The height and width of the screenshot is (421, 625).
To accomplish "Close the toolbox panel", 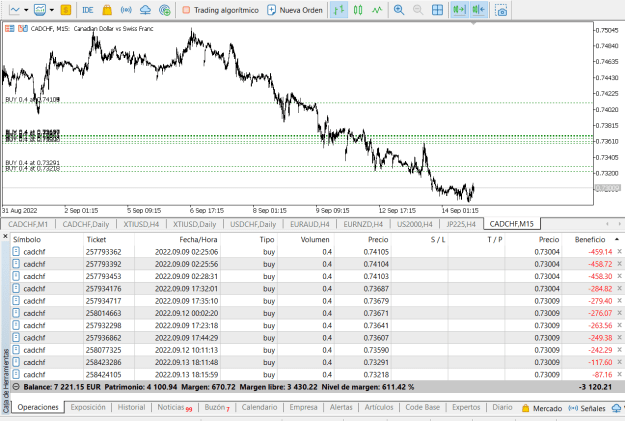I will (5, 236).
